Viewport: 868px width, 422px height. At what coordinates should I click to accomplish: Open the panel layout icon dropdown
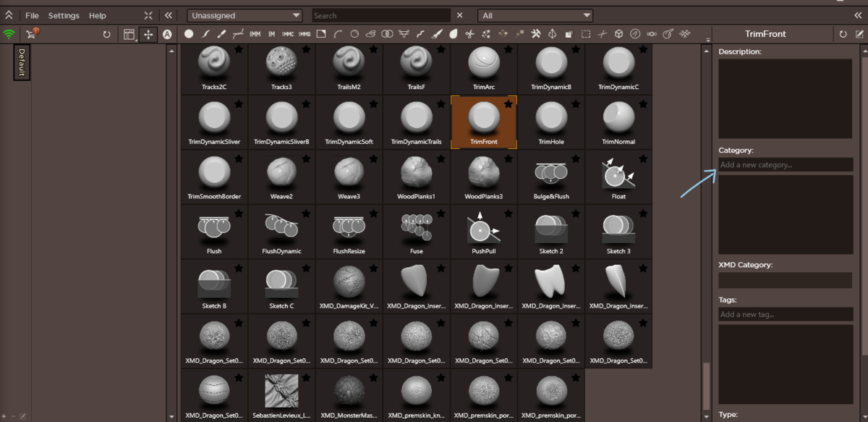(129, 34)
